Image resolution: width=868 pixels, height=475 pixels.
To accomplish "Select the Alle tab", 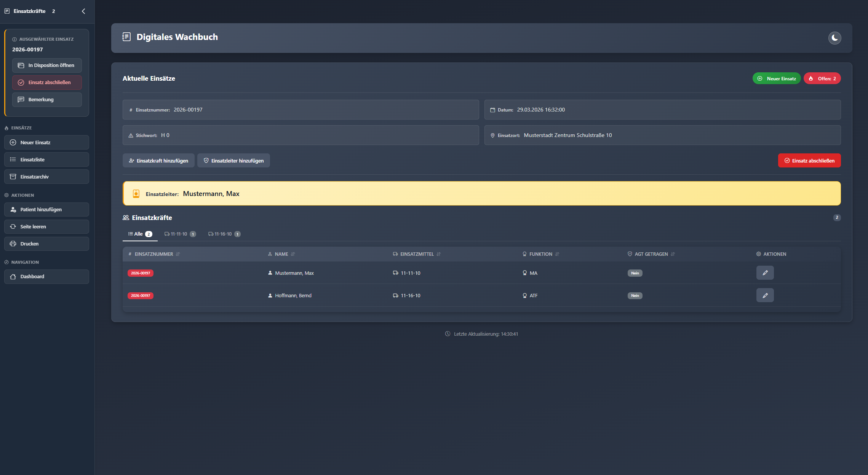I will [x=140, y=234].
